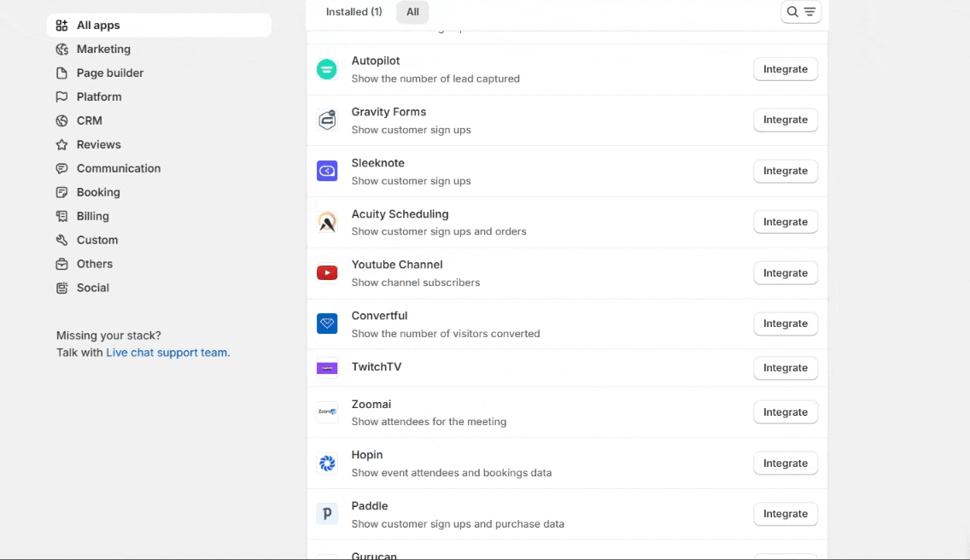Click the Convertful blue diamond icon
The width and height of the screenshot is (970, 560).
(x=327, y=324)
